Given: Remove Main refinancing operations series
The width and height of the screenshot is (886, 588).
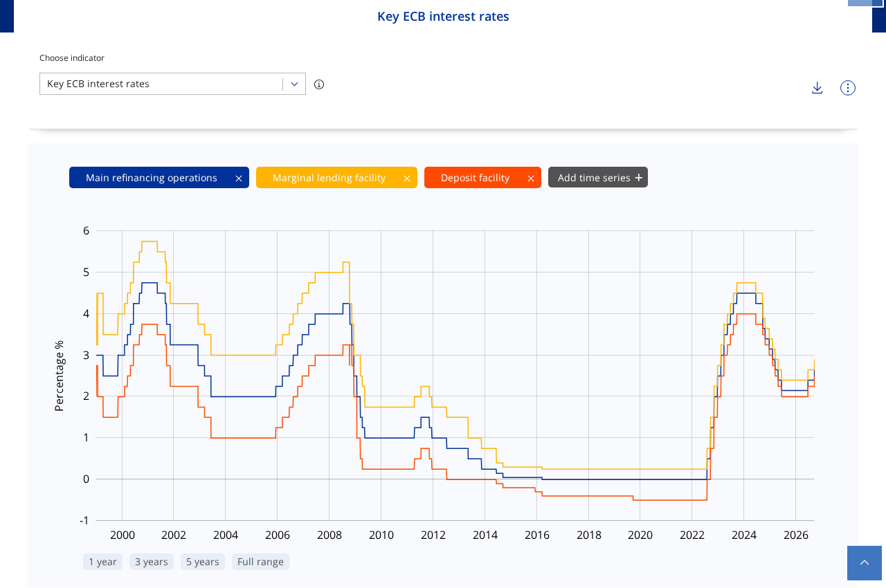Looking at the screenshot, I should [239, 178].
